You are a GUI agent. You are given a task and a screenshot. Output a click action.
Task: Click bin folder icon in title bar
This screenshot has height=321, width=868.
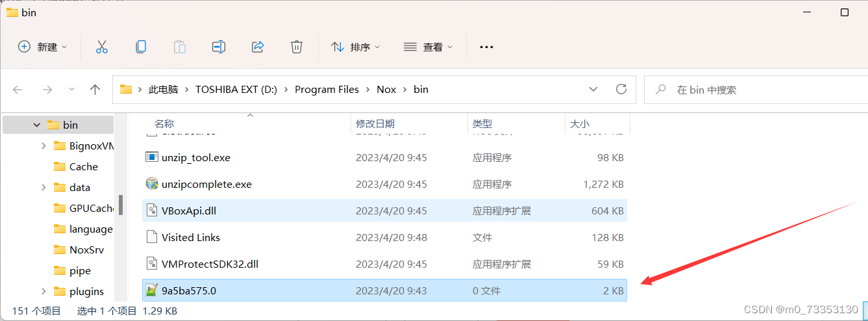[12, 12]
